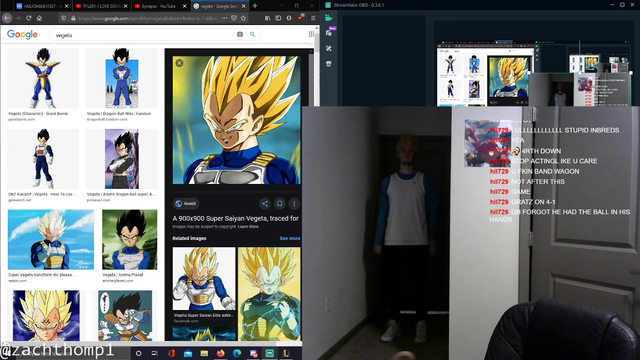Screen dimensions: 640x360
Task: Open Firefox page actions three-dots menu
Action: [224, 18]
